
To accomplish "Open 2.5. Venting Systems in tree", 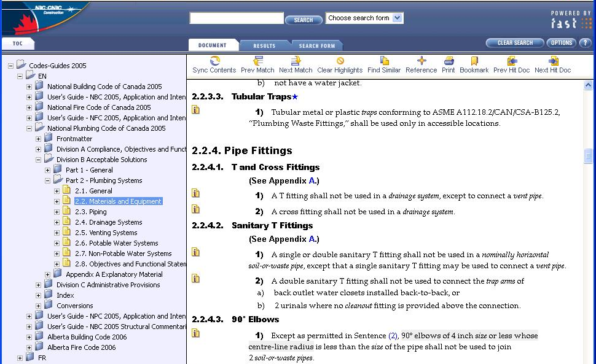I will click(x=106, y=233).
